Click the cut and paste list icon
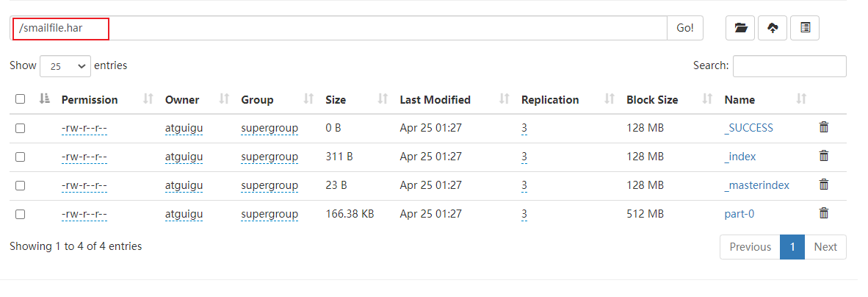The image size is (868, 297). coord(805,28)
